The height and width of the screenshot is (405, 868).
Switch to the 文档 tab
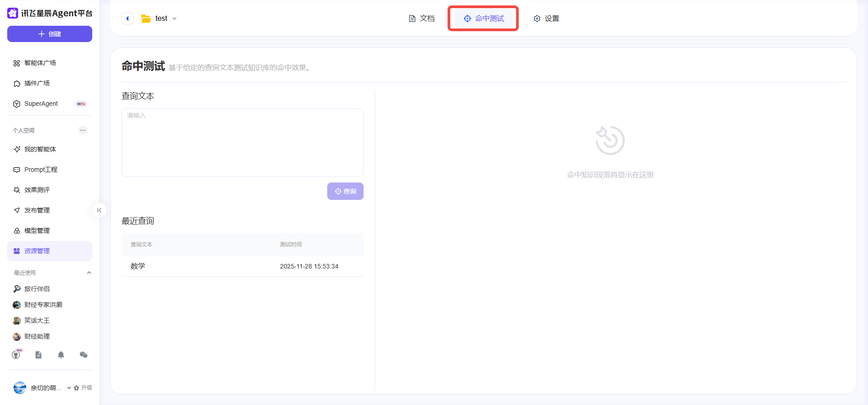(421, 19)
